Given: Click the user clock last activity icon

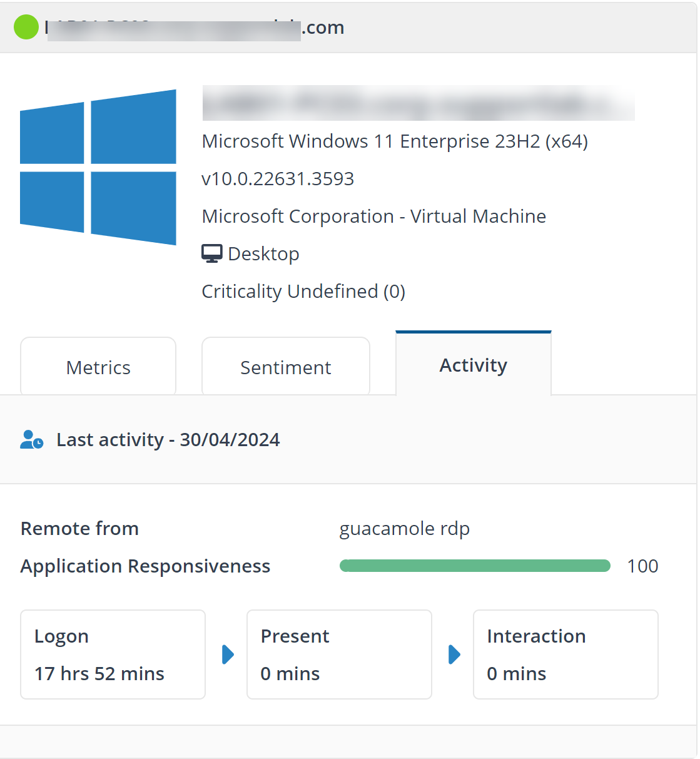Looking at the screenshot, I should click(x=31, y=440).
